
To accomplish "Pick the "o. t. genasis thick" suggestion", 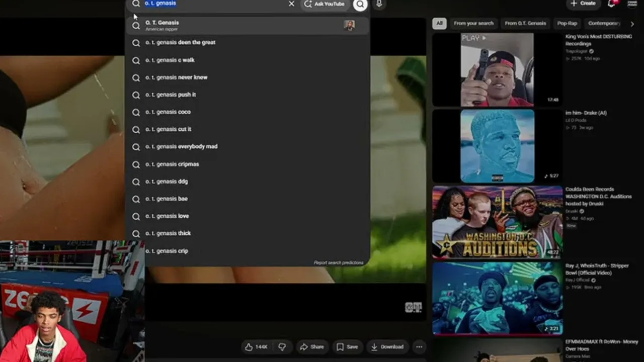I will click(x=248, y=233).
